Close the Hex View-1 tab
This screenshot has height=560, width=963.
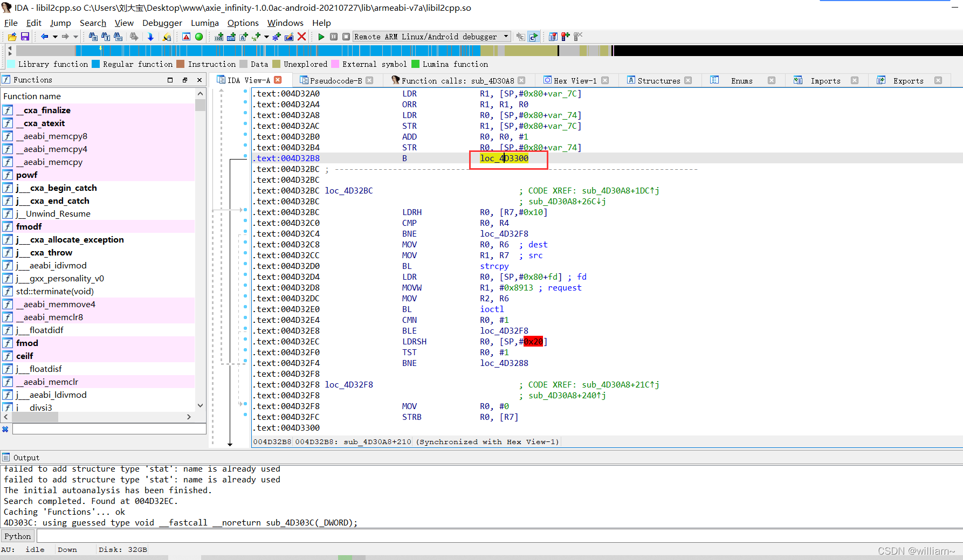click(605, 80)
